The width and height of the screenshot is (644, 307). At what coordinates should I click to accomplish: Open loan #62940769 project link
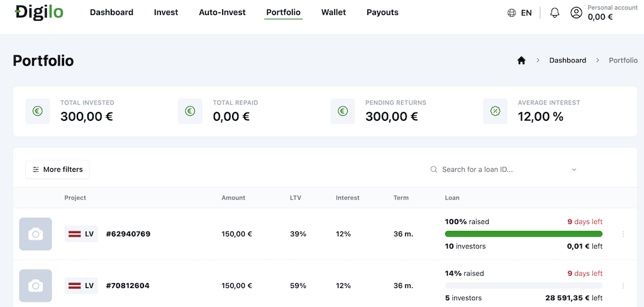pos(128,234)
